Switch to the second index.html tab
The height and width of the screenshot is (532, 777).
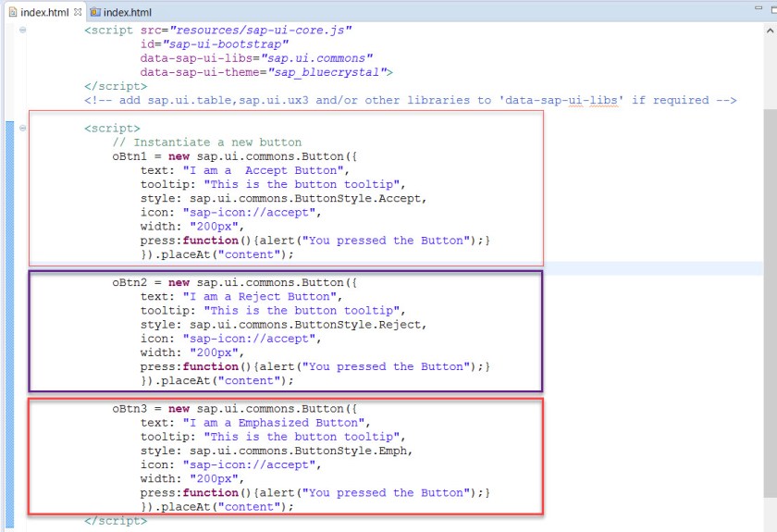coord(121,12)
